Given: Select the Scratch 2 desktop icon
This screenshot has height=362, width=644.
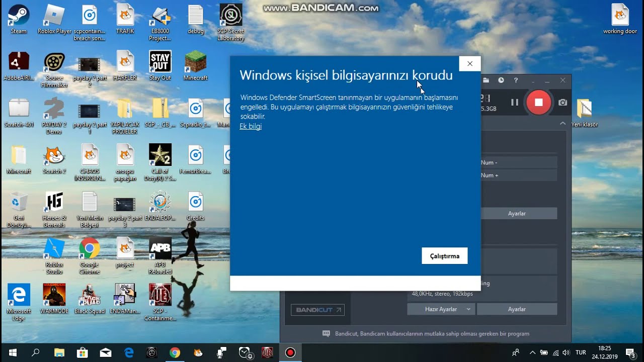Looking at the screenshot, I should tap(54, 160).
